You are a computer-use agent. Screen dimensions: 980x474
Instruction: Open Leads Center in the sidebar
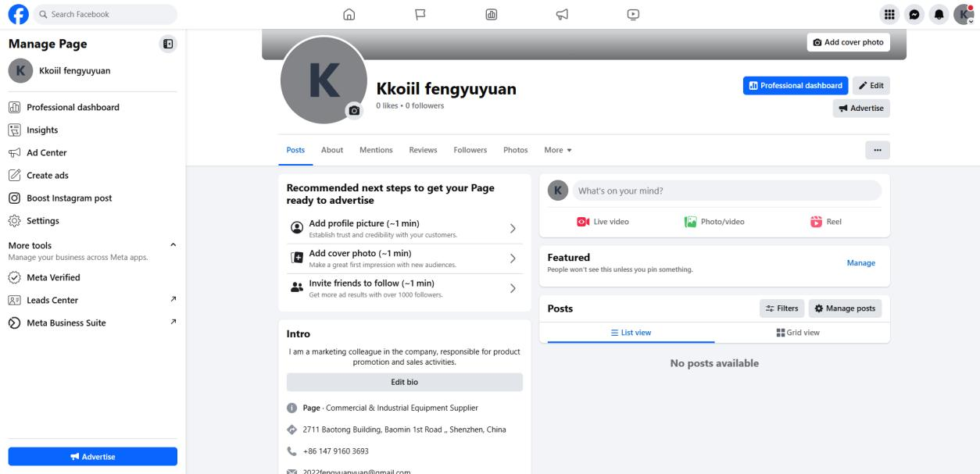[93, 300]
